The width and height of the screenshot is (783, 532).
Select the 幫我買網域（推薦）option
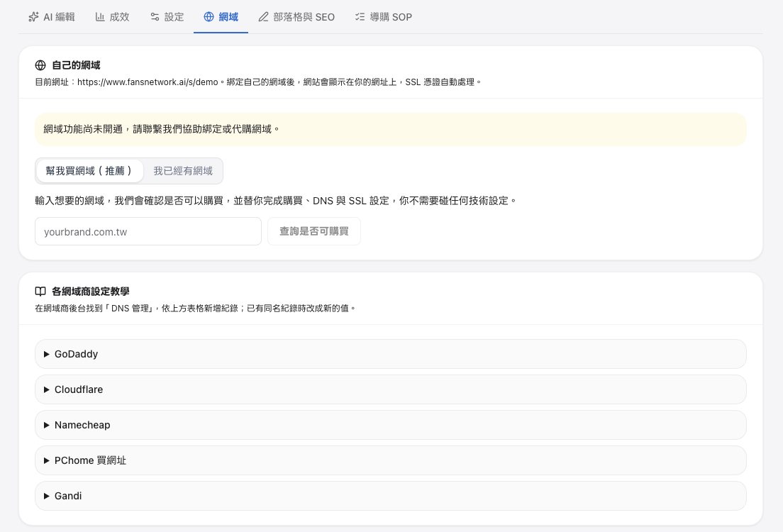pyautogui.click(x=89, y=171)
